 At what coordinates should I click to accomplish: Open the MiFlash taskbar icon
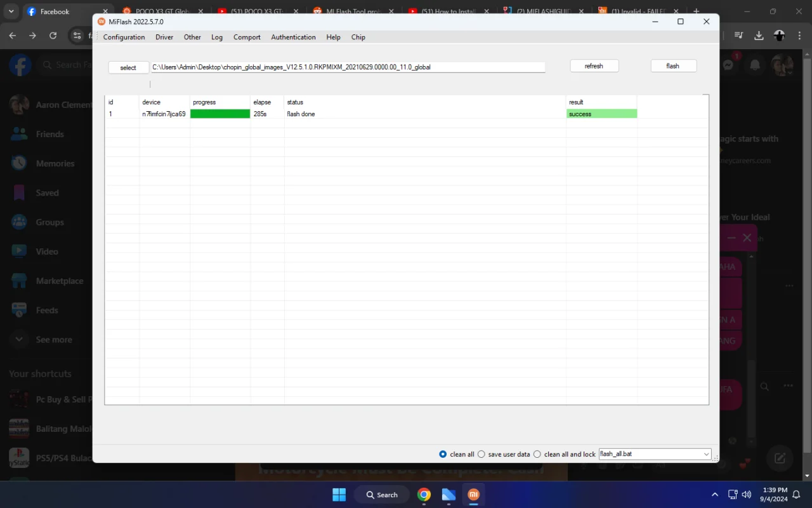coord(473,495)
